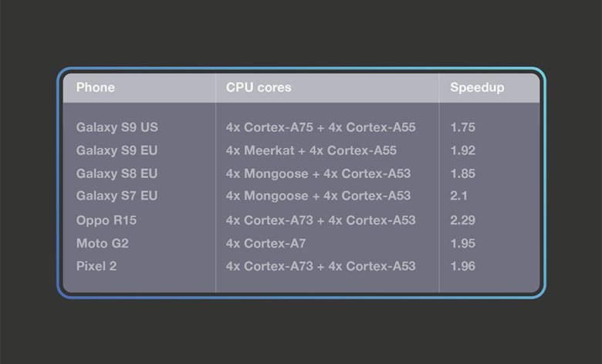Select the Moto G2 phone name

(102, 244)
